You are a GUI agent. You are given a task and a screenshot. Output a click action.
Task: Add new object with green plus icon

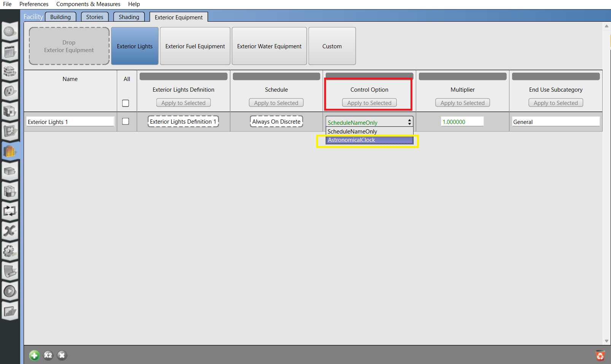point(34,355)
